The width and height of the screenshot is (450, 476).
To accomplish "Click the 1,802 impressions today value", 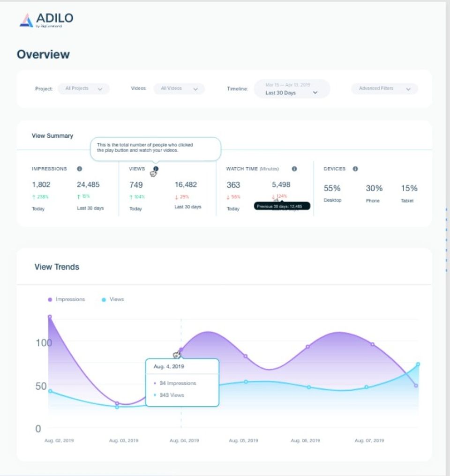I will click(41, 185).
